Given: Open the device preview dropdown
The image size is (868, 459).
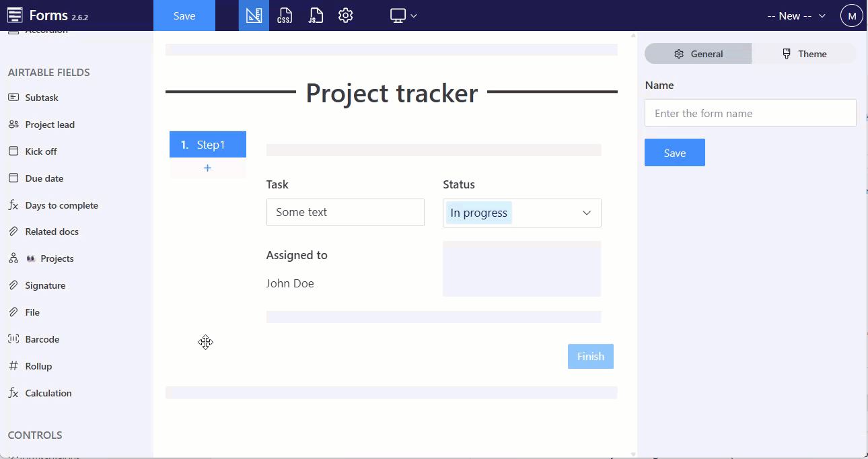Looking at the screenshot, I should point(404,15).
